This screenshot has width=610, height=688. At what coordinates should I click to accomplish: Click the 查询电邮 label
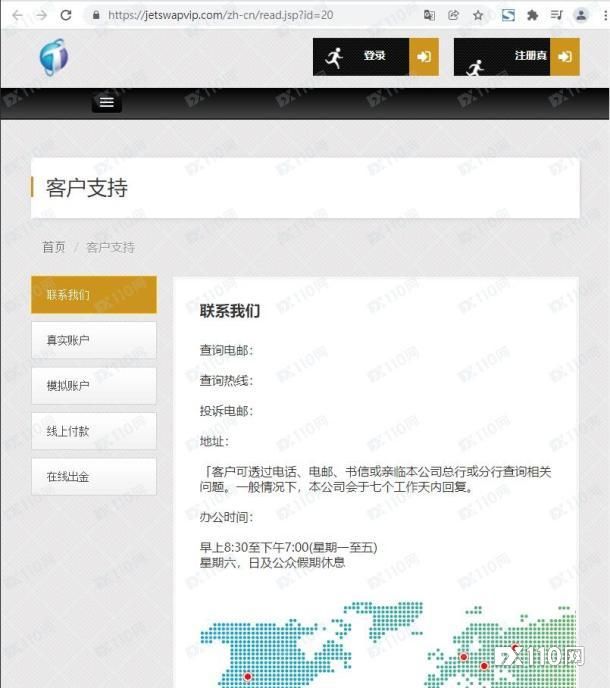click(226, 350)
